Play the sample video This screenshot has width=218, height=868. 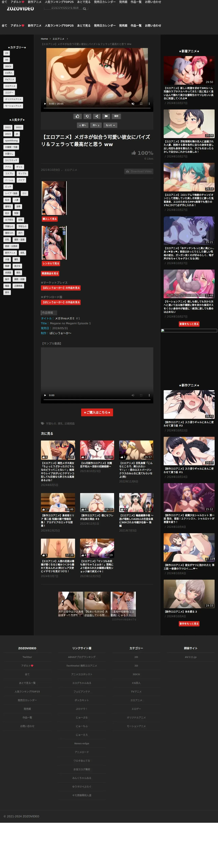(45, 395)
